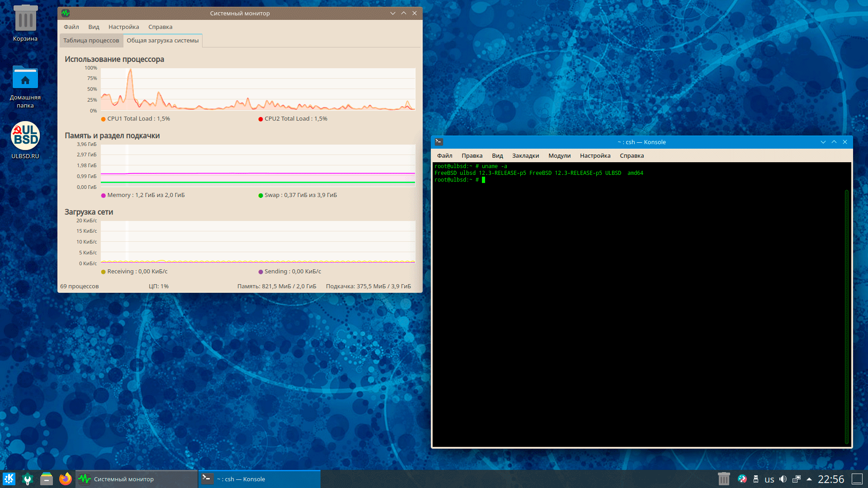Open the Корзина trash desktop icon
The width and height of the screenshot is (868, 488).
25,19
